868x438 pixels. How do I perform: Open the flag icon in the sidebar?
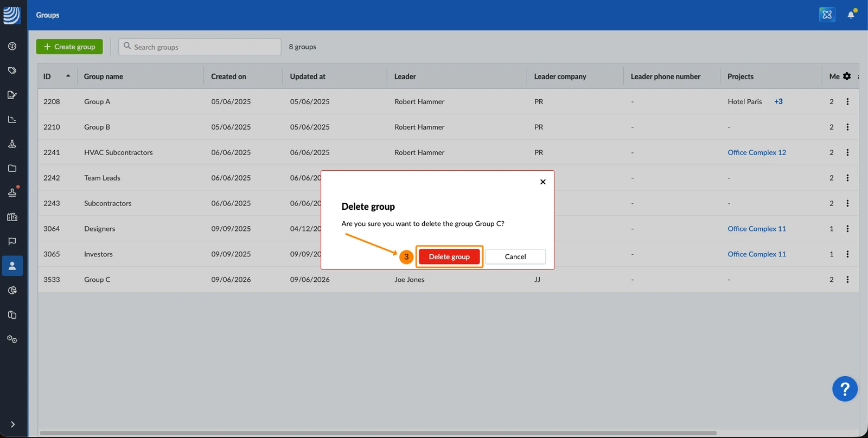[12, 241]
